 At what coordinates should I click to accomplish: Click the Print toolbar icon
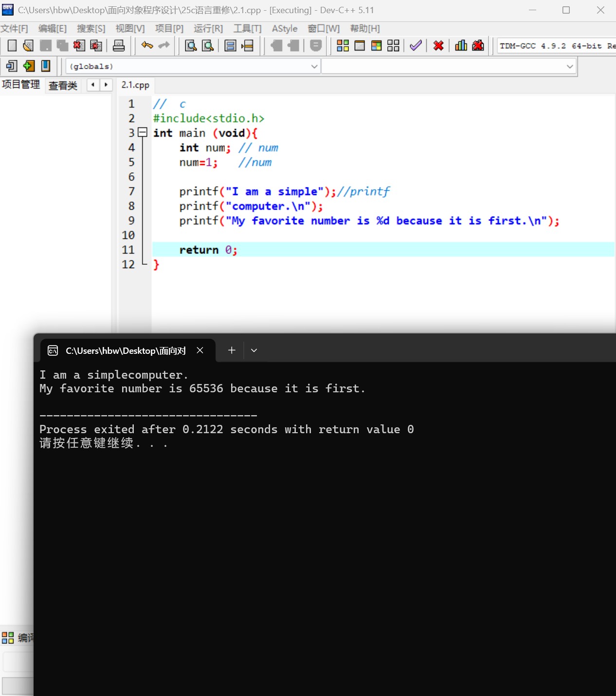pos(119,46)
